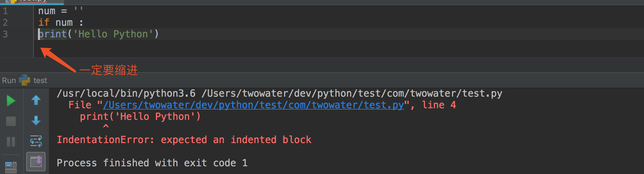This screenshot has width=644, height=174.
Task: Select the test run configuration tab
Action: click(x=40, y=81)
